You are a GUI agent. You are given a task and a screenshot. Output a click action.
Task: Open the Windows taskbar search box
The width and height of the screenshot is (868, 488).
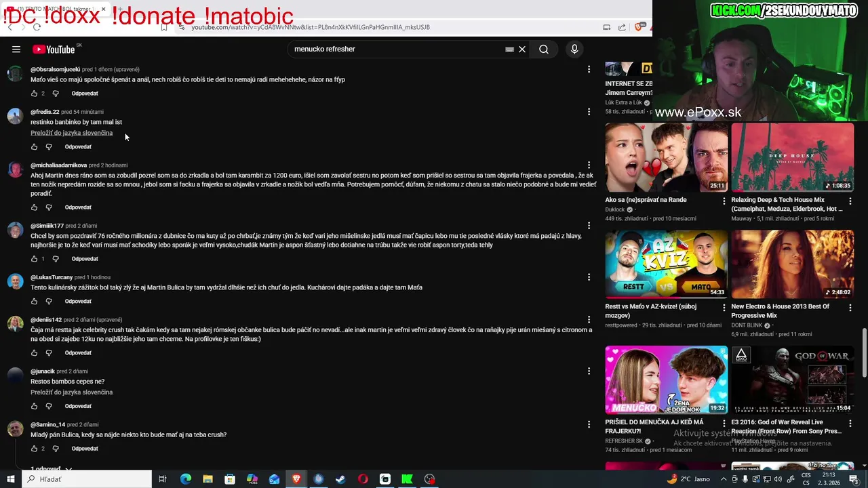tap(87, 479)
